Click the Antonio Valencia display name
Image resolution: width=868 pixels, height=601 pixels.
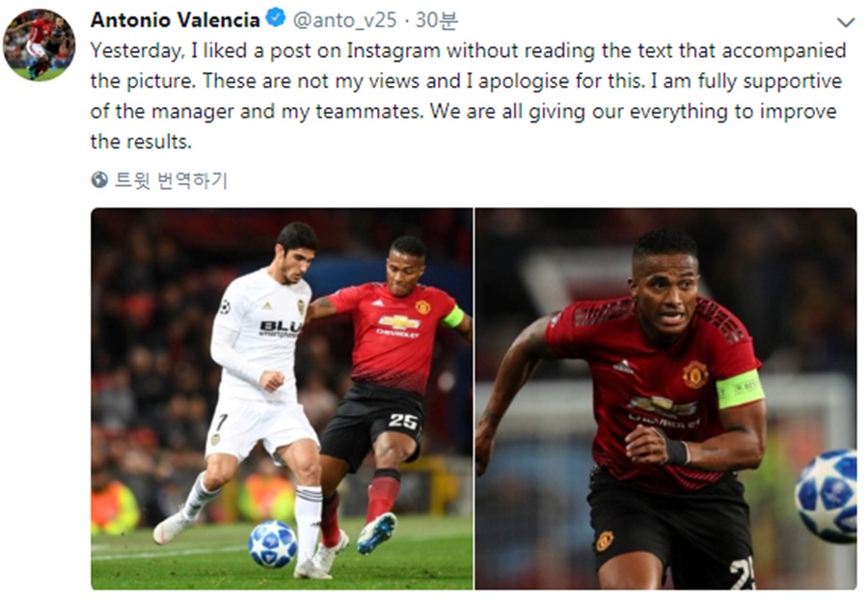point(175,20)
